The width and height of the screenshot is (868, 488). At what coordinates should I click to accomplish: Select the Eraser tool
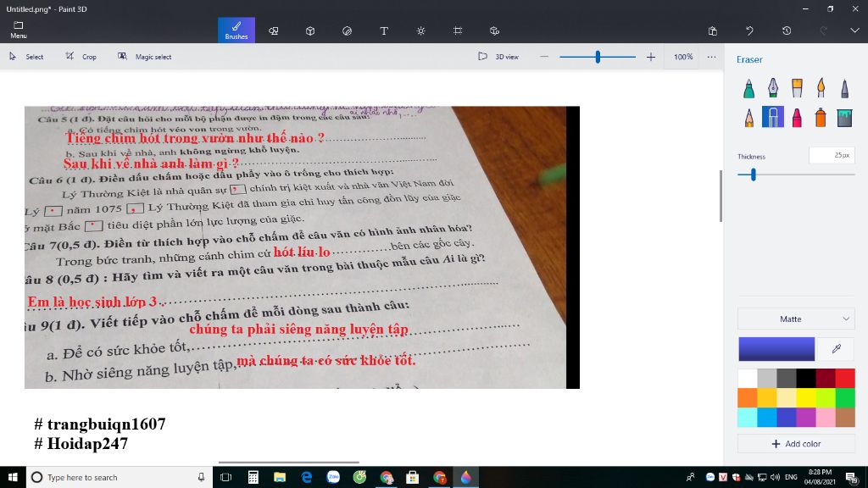tap(773, 117)
